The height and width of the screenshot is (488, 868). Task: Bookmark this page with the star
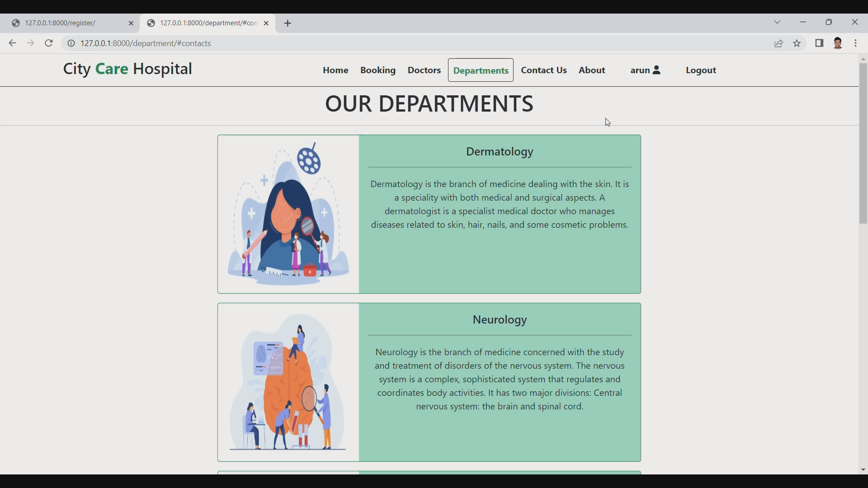click(x=797, y=43)
